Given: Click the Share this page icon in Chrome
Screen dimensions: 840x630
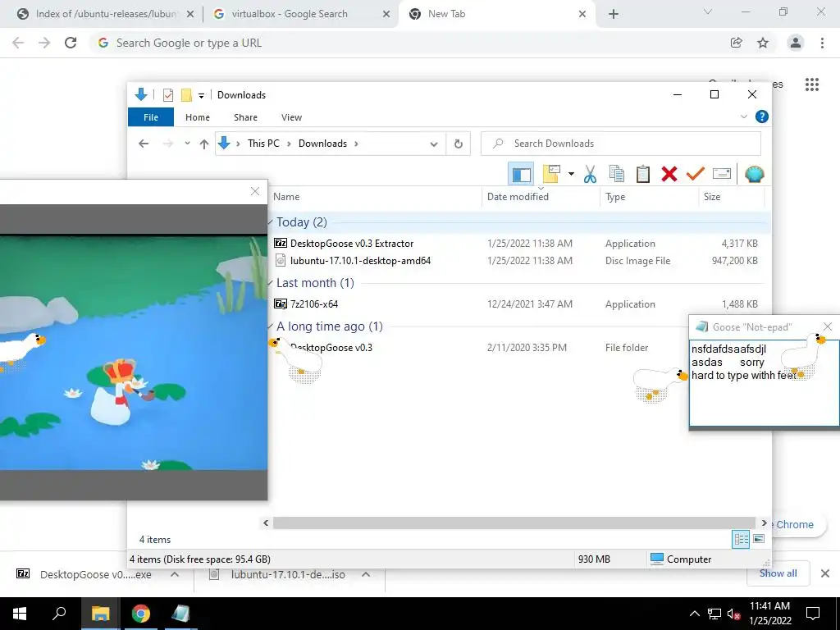Looking at the screenshot, I should pyautogui.click(x=736, y=43).
